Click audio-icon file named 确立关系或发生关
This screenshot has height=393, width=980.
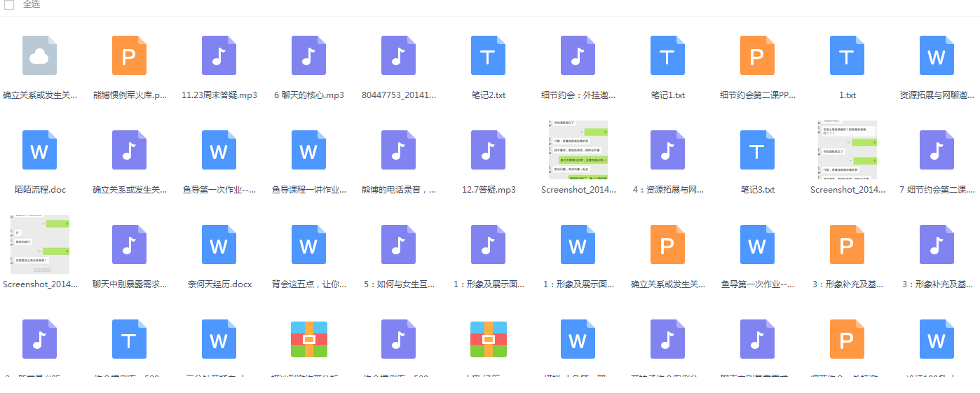[x=129, y=150]
